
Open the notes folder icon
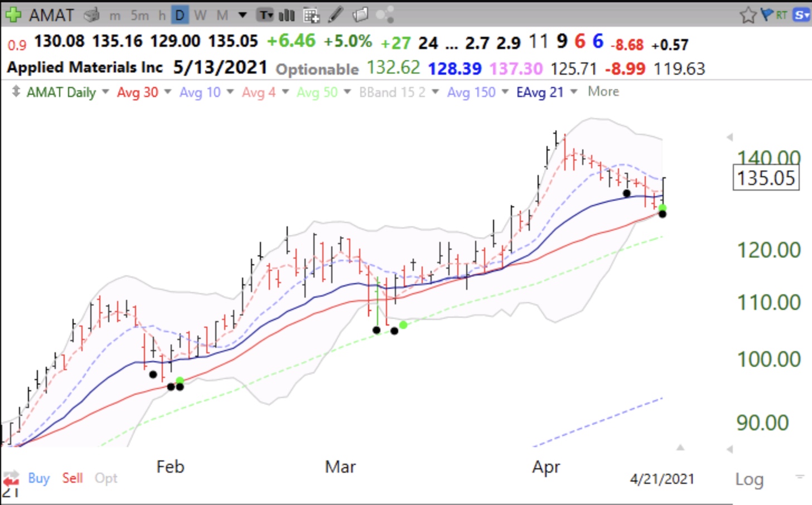point(361,14)
